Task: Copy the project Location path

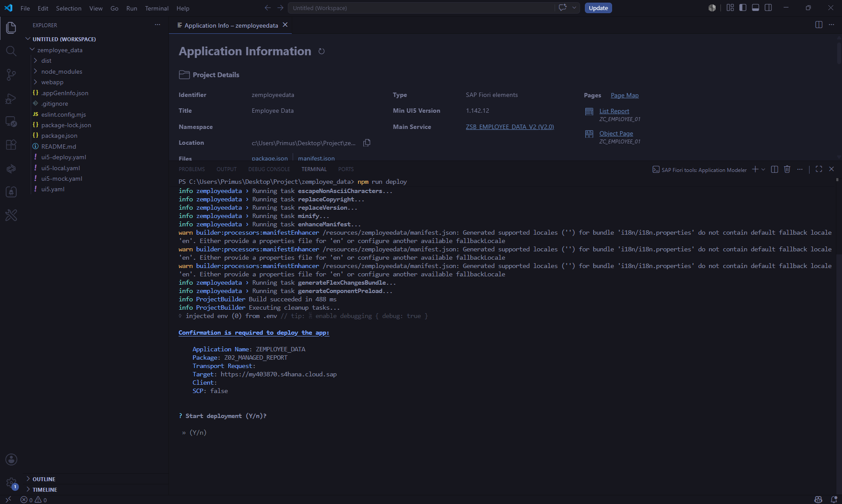Action: [x=367, y=143]
